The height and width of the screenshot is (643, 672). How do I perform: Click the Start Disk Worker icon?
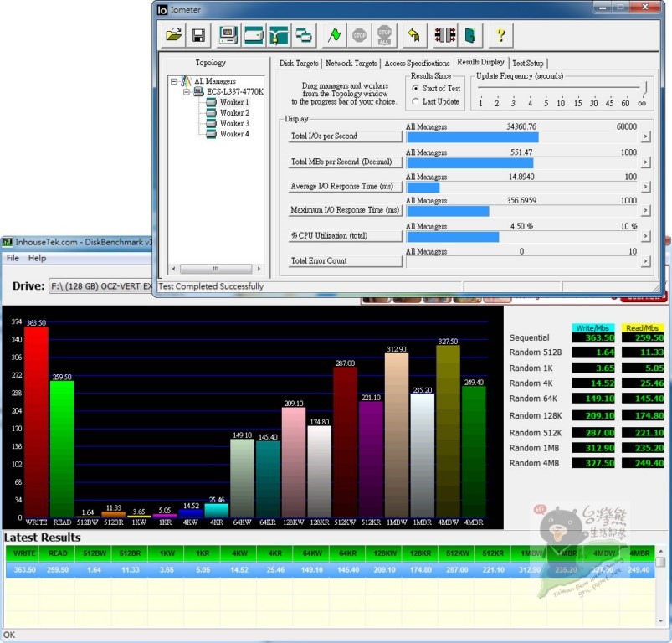coord(254,35)
